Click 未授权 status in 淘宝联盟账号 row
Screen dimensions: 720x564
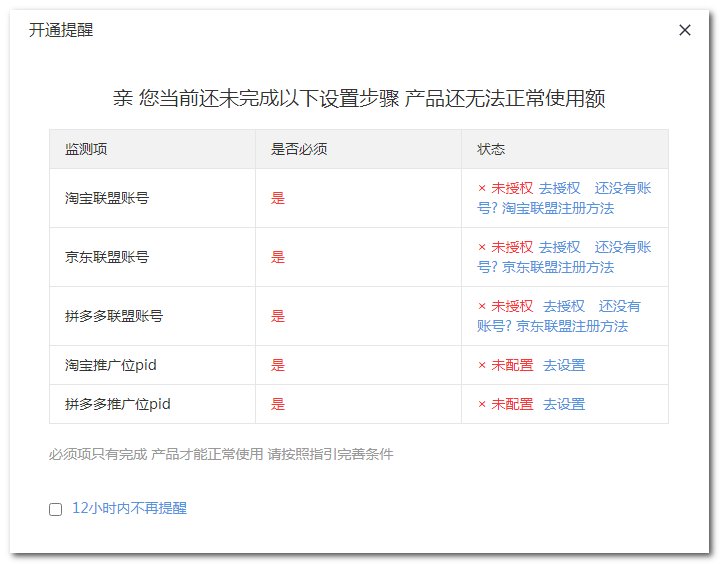coord(512,188)
